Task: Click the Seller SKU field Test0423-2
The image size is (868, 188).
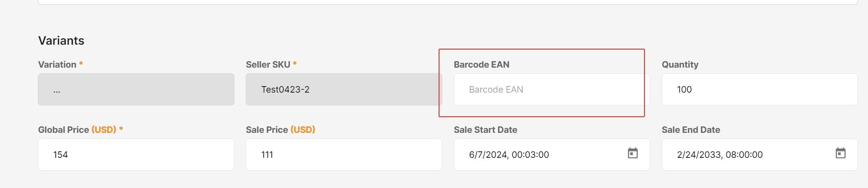Action: 344,89
